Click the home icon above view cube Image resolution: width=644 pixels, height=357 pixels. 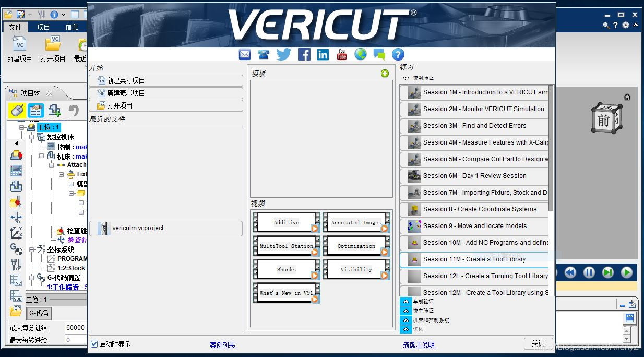(x=627, y=97)
